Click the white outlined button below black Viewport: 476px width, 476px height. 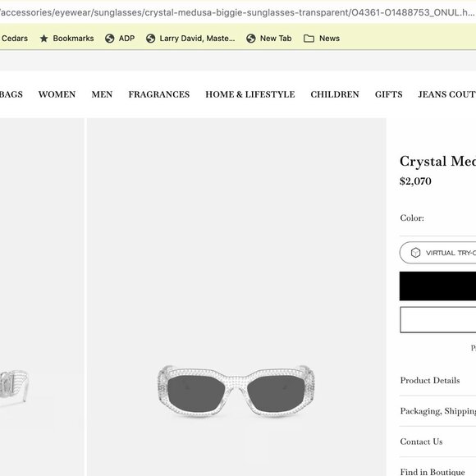(437, 320)
